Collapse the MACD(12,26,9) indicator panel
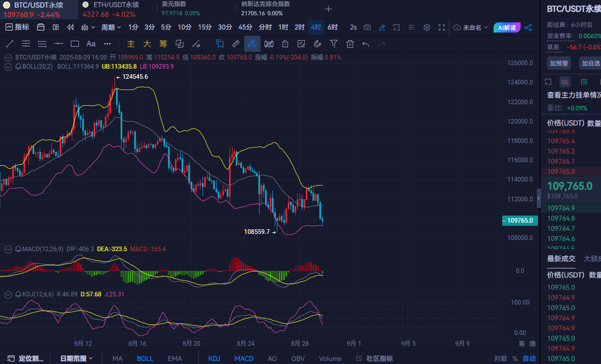The image size is (601, 364). pyautogui.click(x=8, y=249)
